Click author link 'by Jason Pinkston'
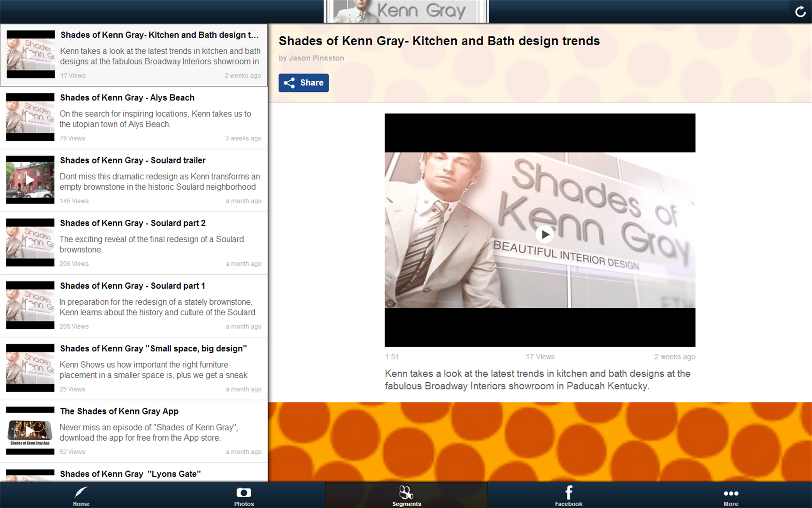Image resolution: width=812 pixels, height=508 pixels. click(x=311, y=58)
